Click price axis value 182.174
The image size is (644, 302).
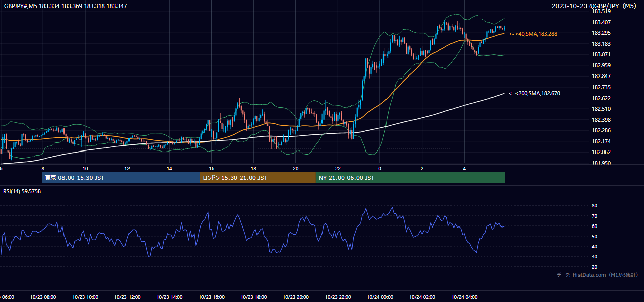point(601,141)
